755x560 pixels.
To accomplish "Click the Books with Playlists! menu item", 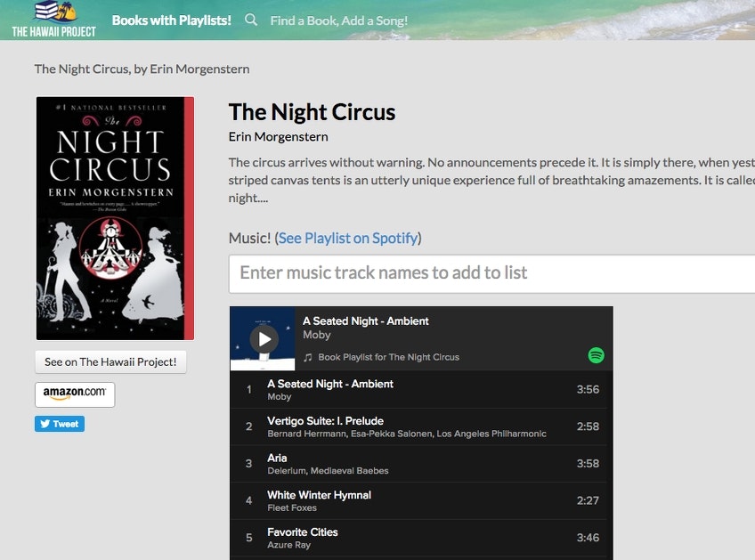I will [171, 20].
